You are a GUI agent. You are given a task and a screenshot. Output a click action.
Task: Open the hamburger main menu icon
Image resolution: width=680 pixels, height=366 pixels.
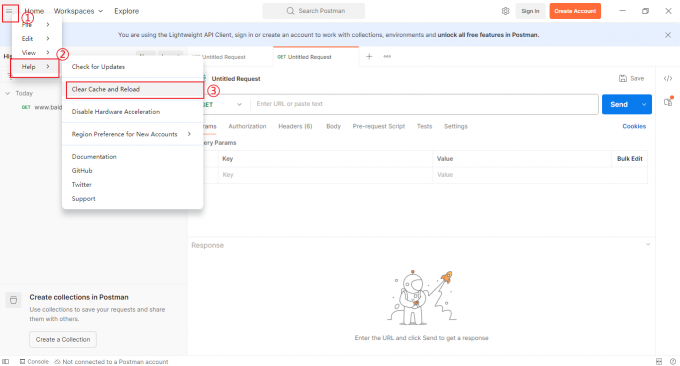9,11
